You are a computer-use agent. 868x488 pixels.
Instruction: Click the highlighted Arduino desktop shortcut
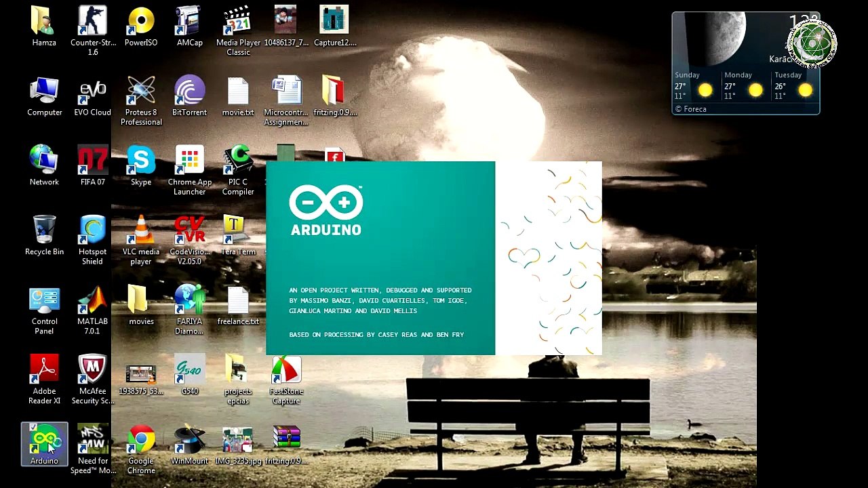[44, 444]
